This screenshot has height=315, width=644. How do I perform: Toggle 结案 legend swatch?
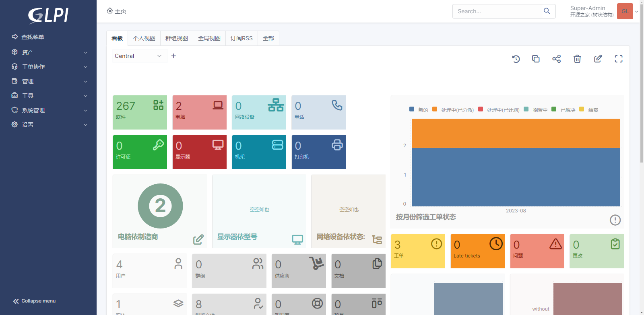click(582, 109)
